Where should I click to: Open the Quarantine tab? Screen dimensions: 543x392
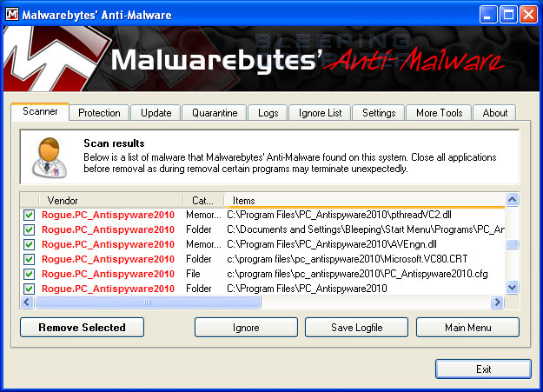(215, 113)
